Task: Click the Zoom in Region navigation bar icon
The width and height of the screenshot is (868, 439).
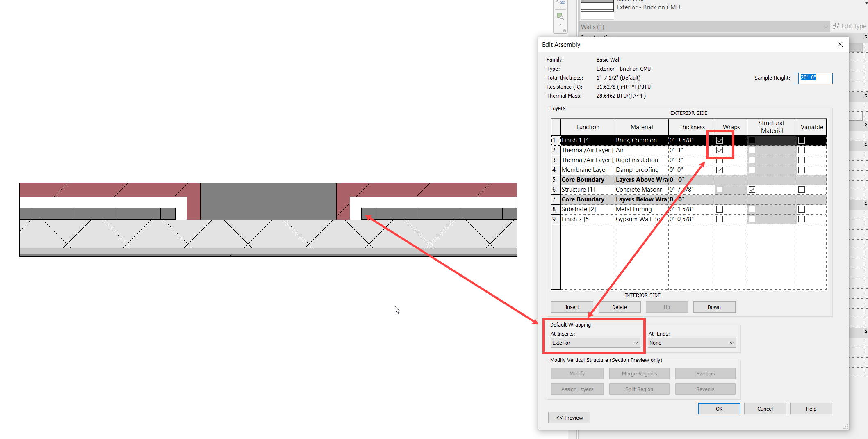Action: click(560, 16)
